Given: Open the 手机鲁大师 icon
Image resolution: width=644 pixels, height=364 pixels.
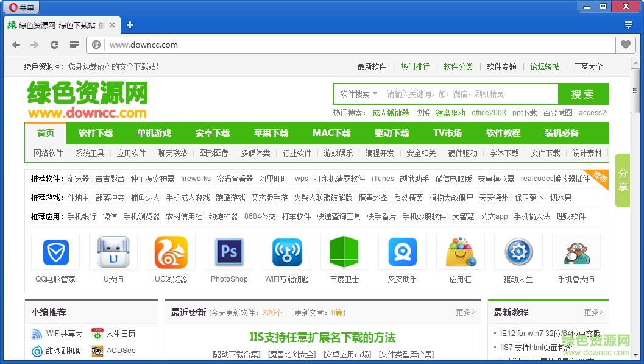Looking at the screenshot, I should tap(576, 252).
